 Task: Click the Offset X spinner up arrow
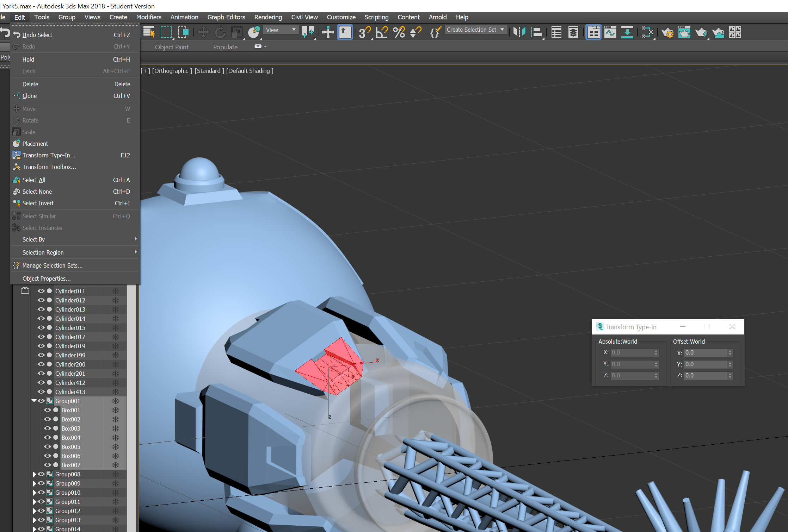[729, 351]
